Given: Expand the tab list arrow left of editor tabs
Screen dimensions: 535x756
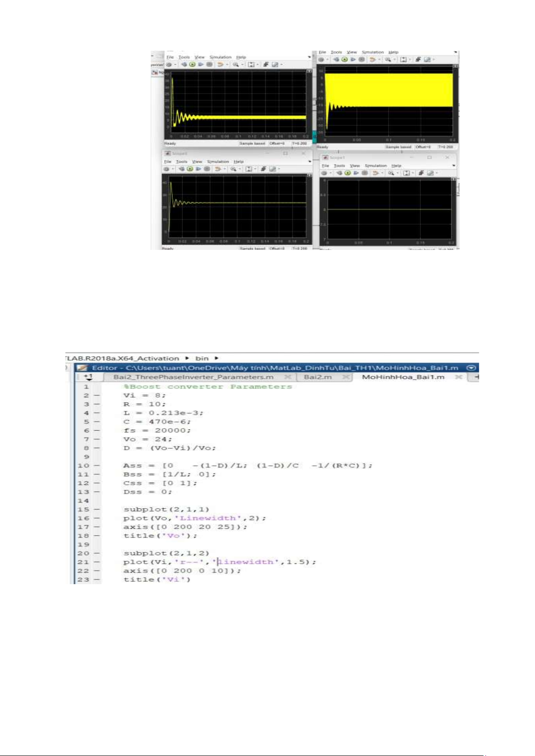Looking at the screenshot, I should [88, 377].
